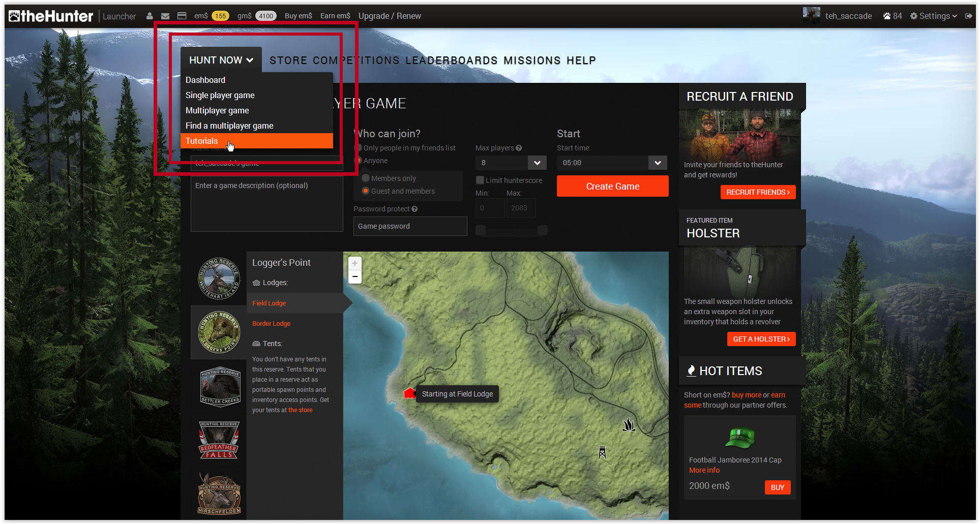Click the Create Game button

613,186
